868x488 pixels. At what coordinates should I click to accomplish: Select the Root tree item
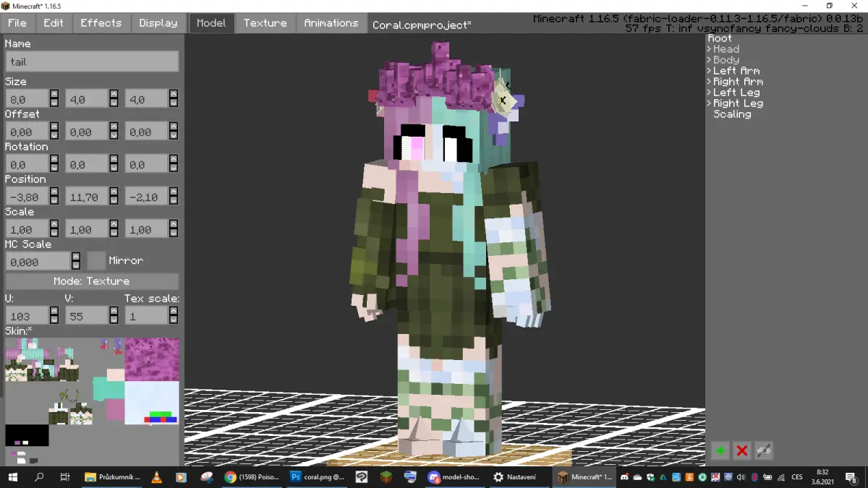click(x=720, y=38)
